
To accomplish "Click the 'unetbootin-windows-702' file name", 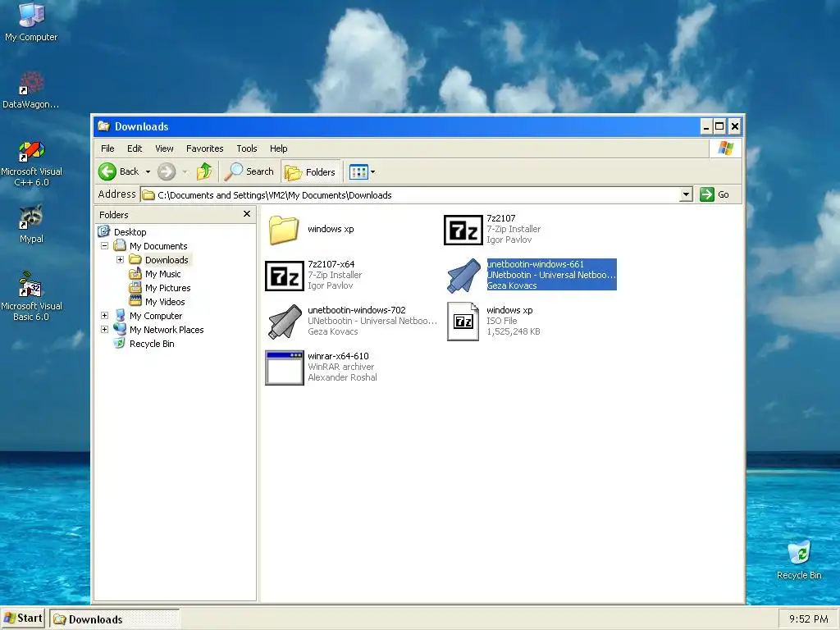I will click(x=357, y=309).
